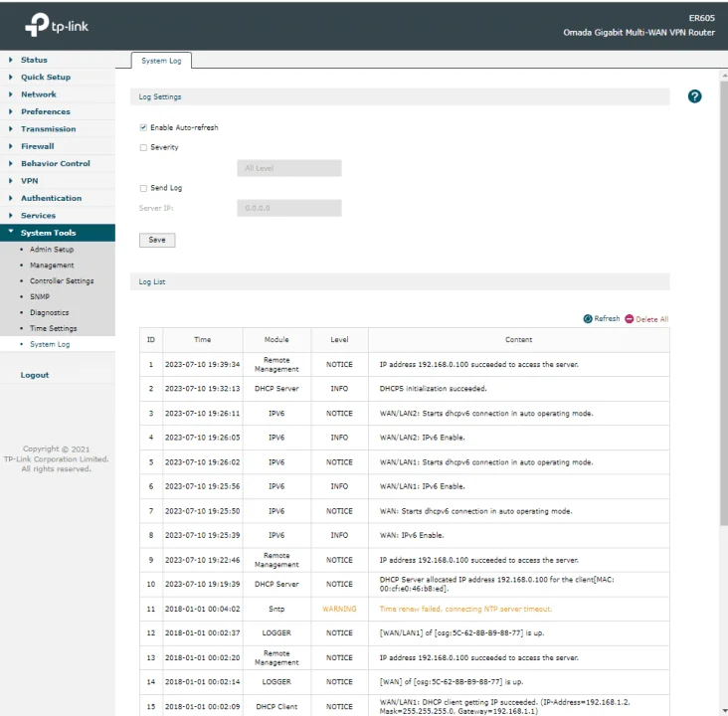
Task: Expand the Firewall menu
Action: pos(38,146)
